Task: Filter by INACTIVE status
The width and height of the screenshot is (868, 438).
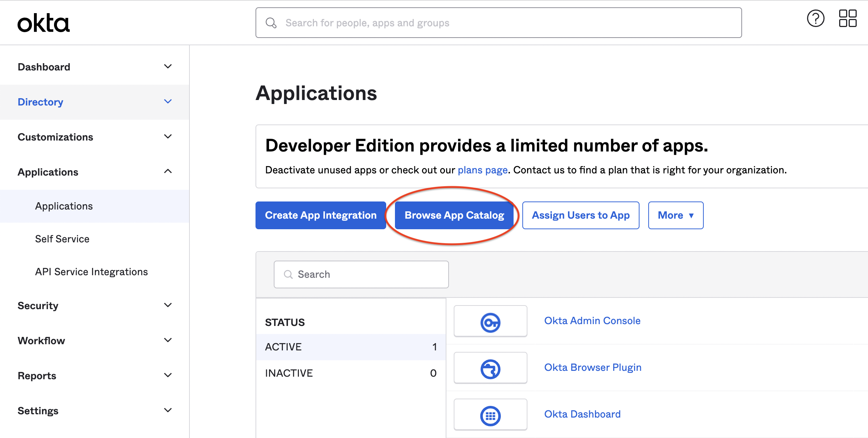Action: tap(351, 373)
